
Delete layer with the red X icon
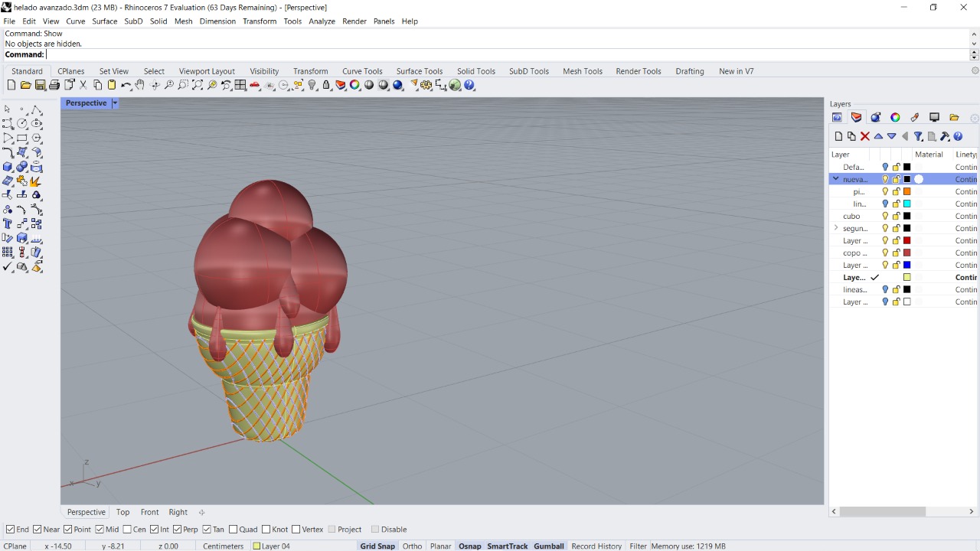tap(865, 136)
